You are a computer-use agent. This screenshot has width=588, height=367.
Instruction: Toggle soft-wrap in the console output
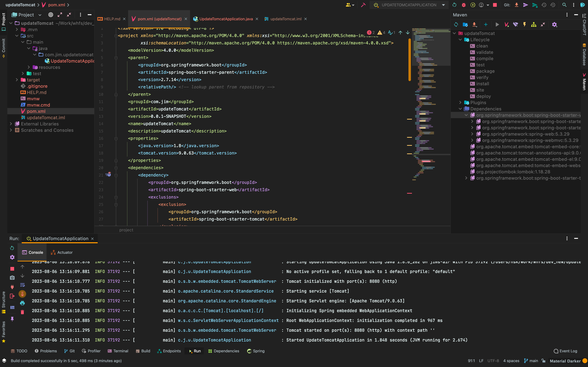(22, 285)
